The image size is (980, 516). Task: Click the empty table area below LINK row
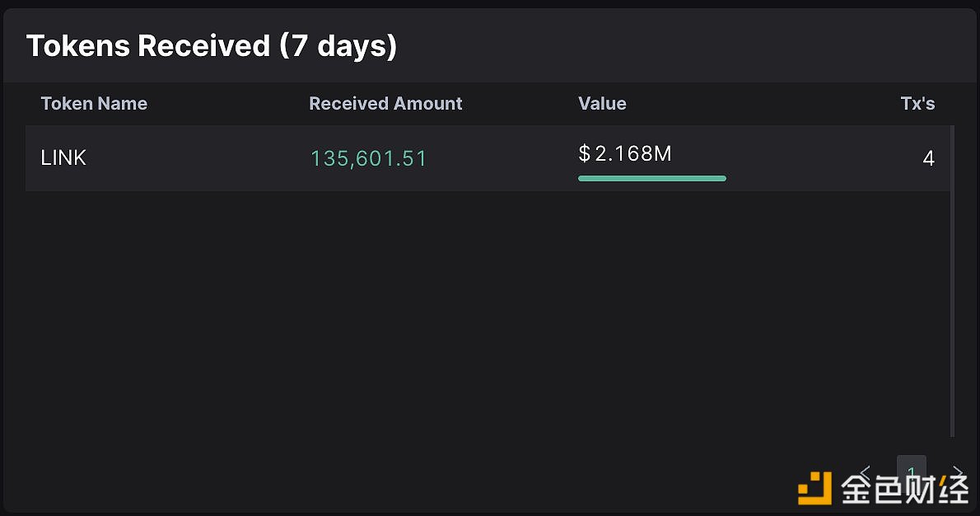(x=486, y=313)
